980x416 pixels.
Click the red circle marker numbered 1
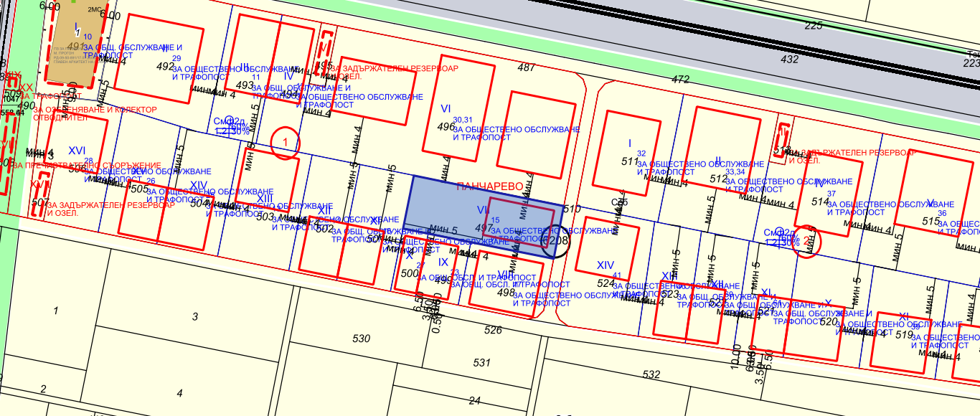286,143
